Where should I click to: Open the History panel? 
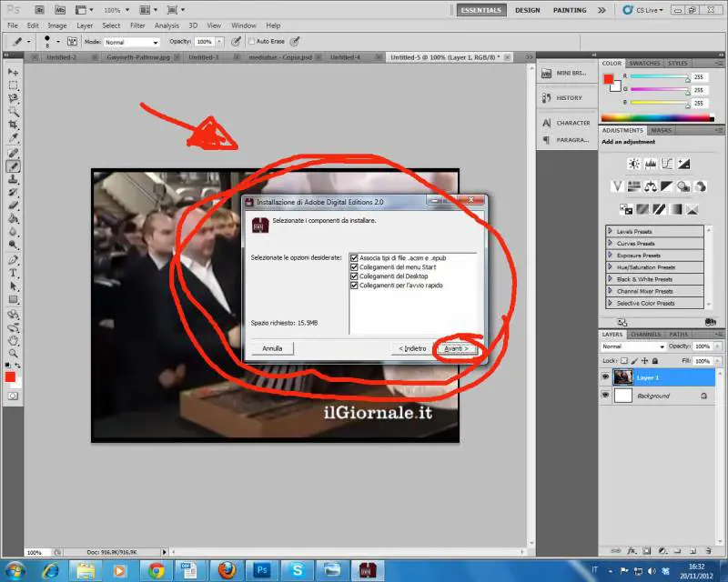point(567,98)
